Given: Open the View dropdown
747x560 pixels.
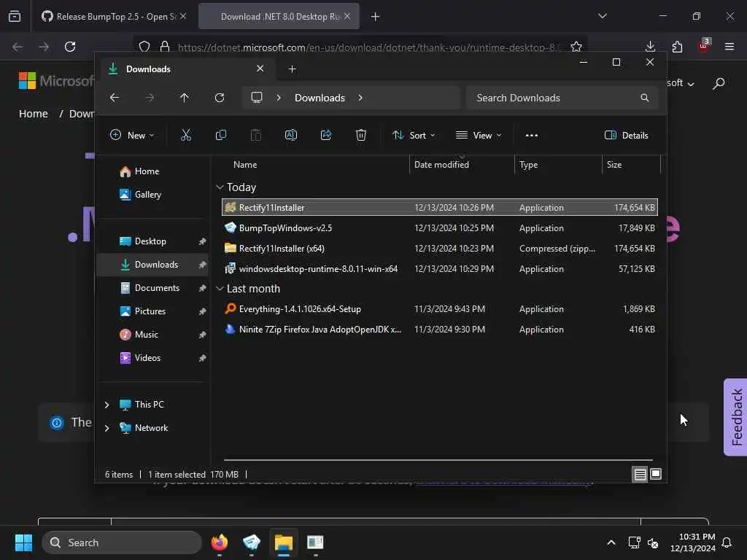Looking at the screenshot, I should click(x=479, y=135).
